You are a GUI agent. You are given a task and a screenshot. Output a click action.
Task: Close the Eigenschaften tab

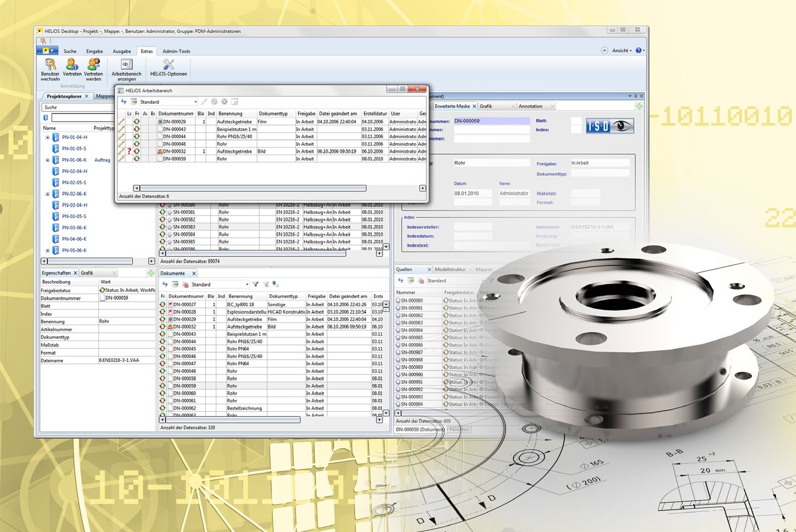click(75, 273)
